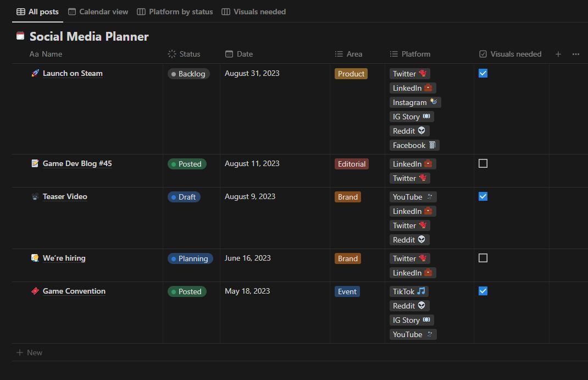Click New to add a post
588x380 pixels.
29,352
